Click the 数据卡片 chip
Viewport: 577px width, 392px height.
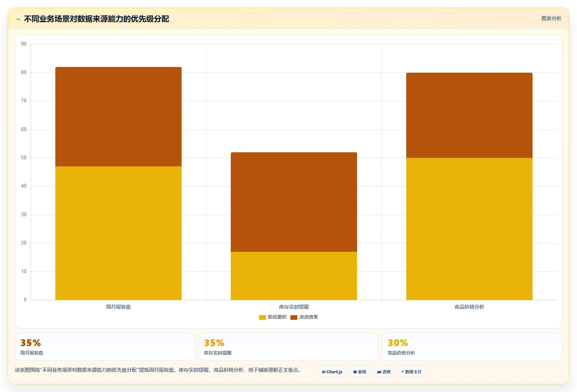(412, 372)
